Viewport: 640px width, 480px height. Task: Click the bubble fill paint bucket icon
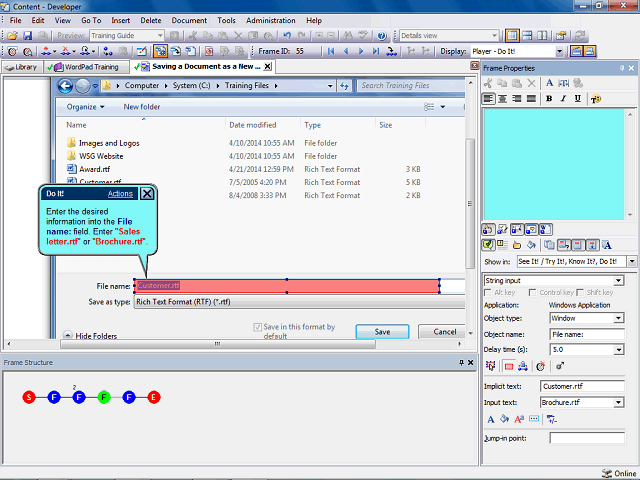(x=531, y=245)
